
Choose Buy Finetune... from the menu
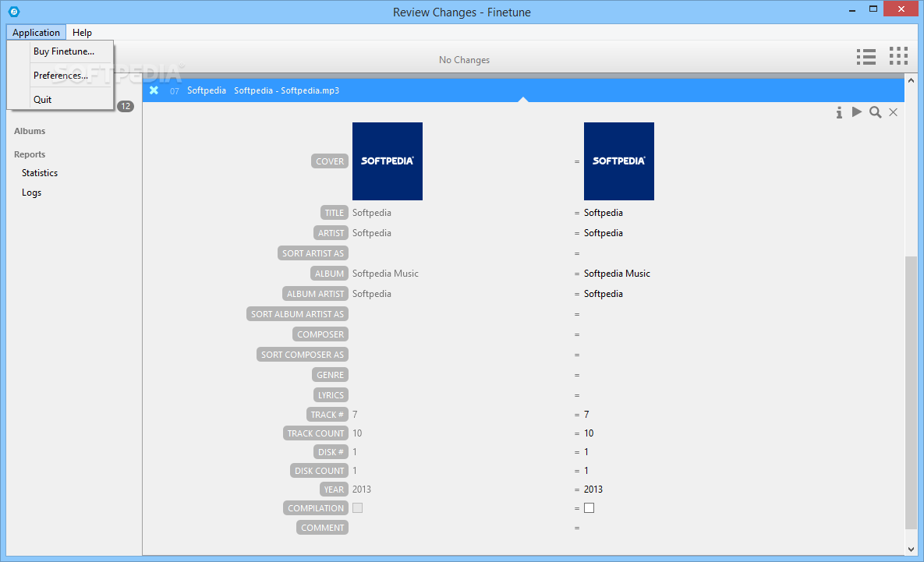click(x=64, y=51)
